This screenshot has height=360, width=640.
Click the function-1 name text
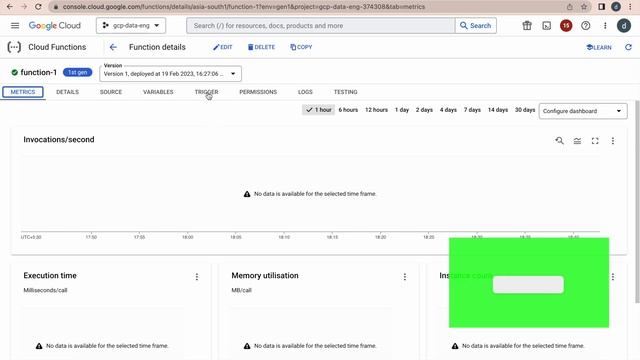coord(38,72)
